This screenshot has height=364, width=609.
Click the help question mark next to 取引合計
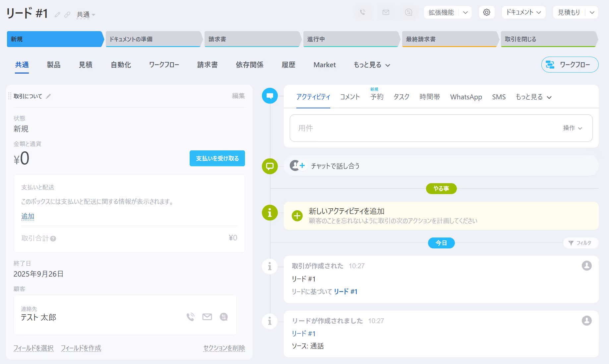pyautogui.click(x=53, y=238)
